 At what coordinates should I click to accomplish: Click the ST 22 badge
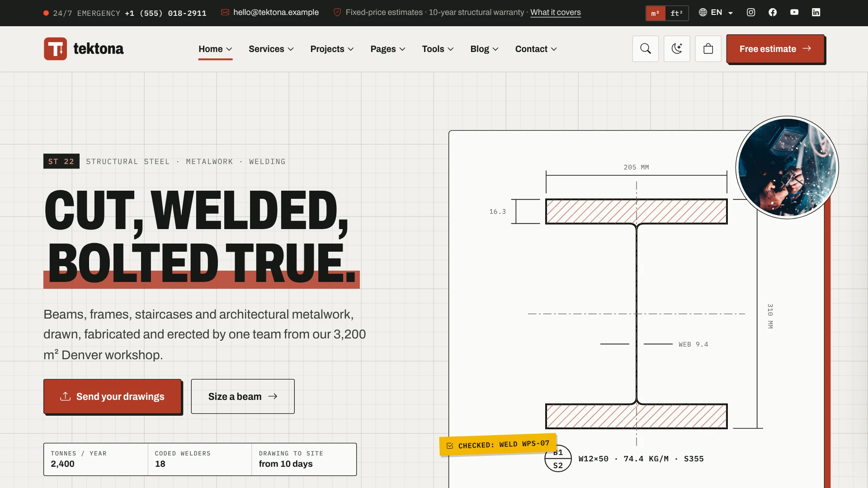coord(61,161)
